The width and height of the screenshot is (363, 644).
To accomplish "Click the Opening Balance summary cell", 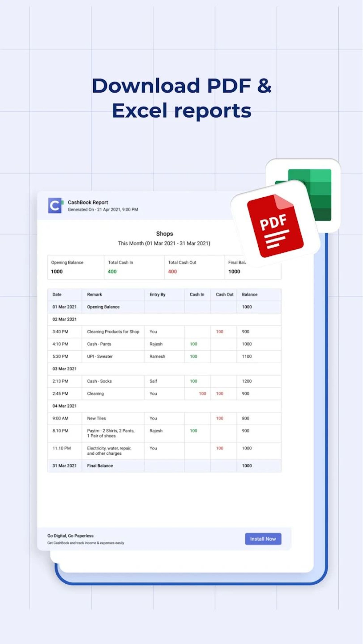I will (x=76, y=267).
